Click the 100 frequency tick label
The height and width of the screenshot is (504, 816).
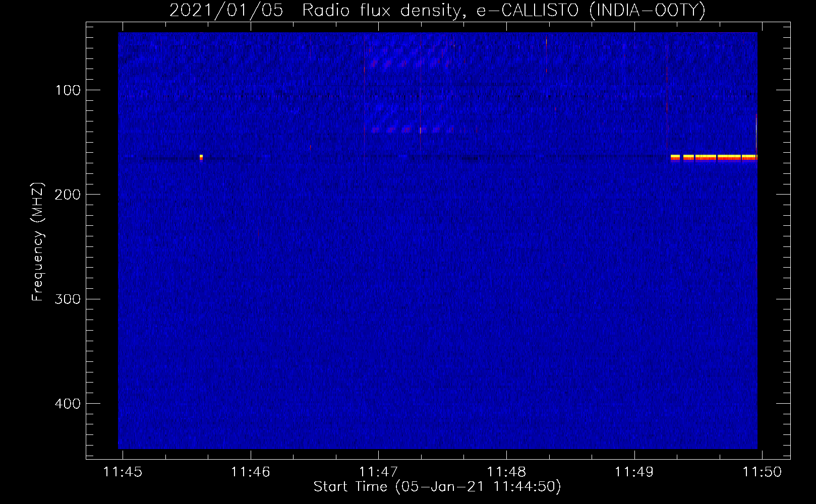[68, 90]
